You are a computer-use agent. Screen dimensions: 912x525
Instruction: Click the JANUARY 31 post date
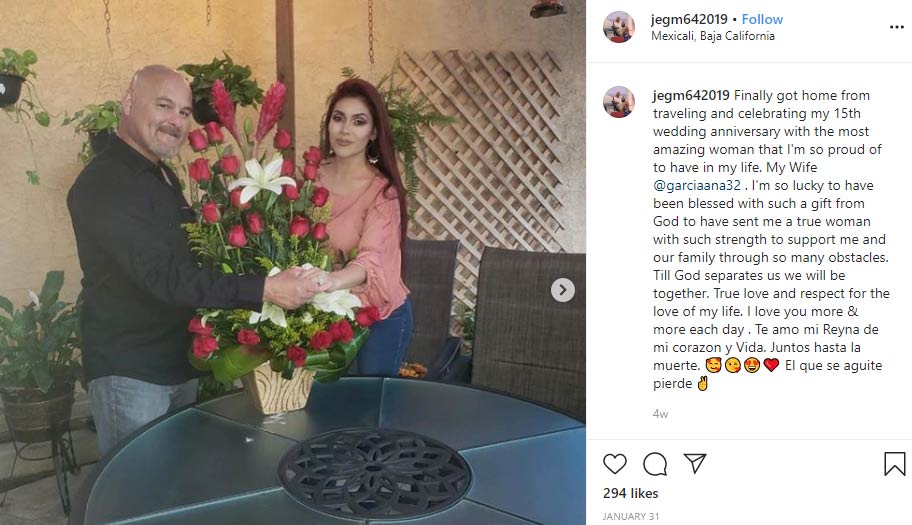tap(630, 516)
